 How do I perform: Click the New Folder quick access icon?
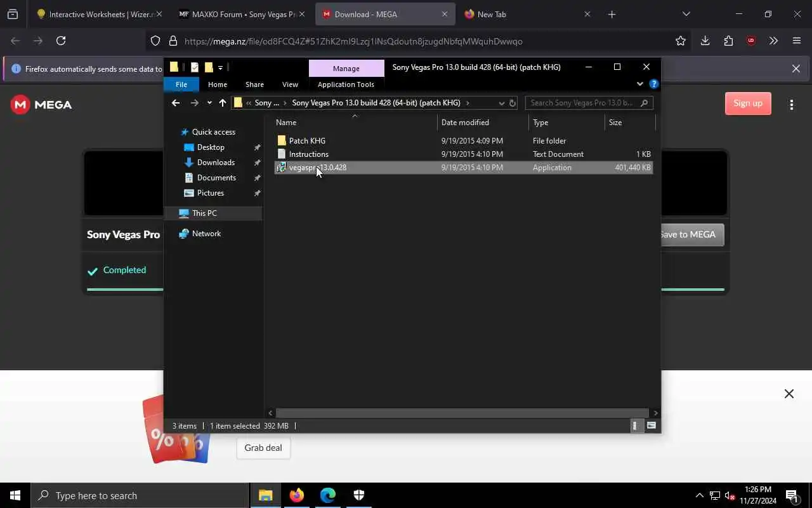pos(208,67)
